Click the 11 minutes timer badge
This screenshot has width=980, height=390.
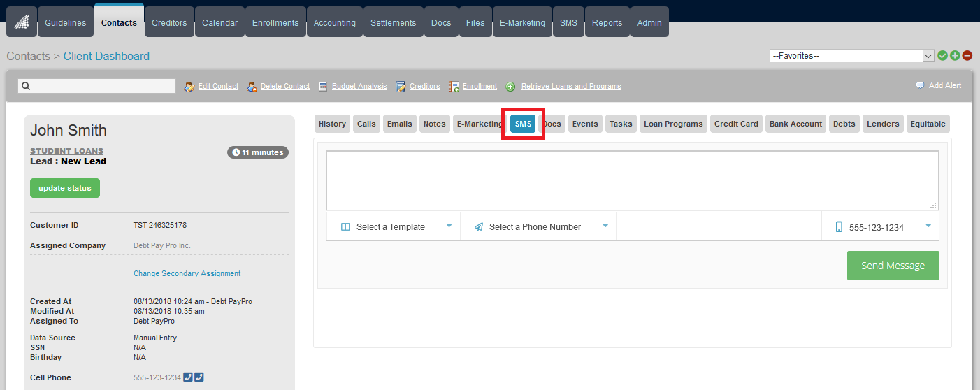[258, 152]
